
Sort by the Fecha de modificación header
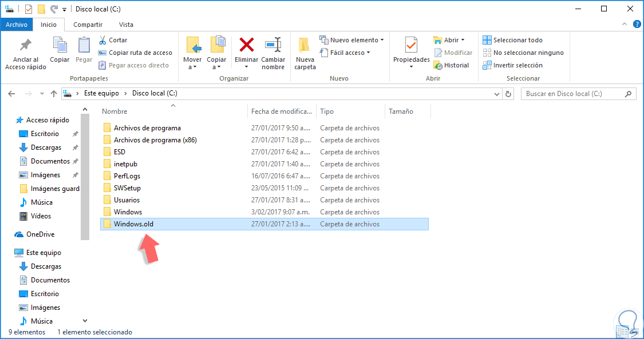282,111
